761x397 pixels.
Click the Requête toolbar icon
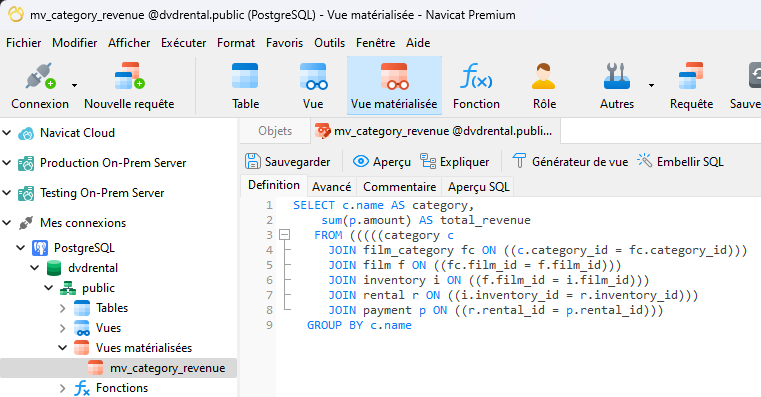[691, 76]
